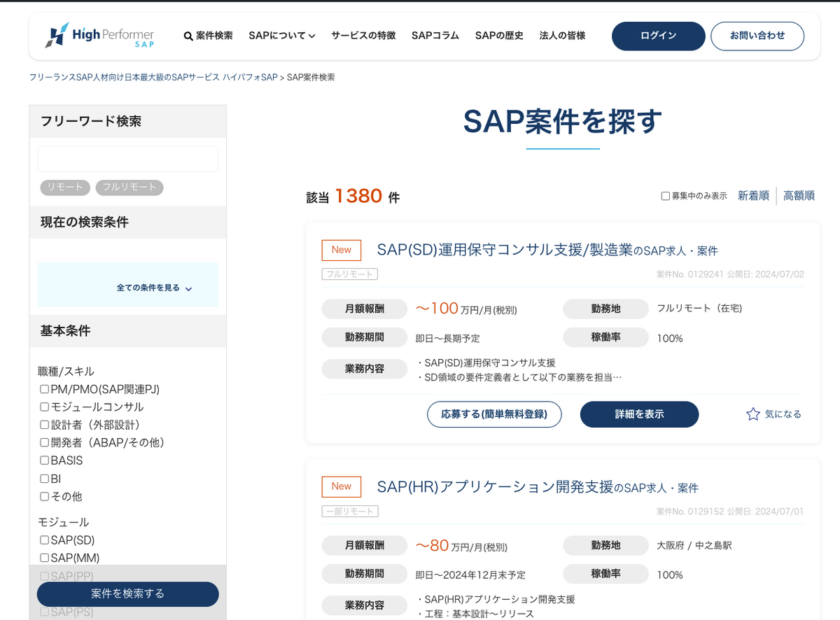
Task: Sort results by 高額順
Action: (x=799, y=196)
